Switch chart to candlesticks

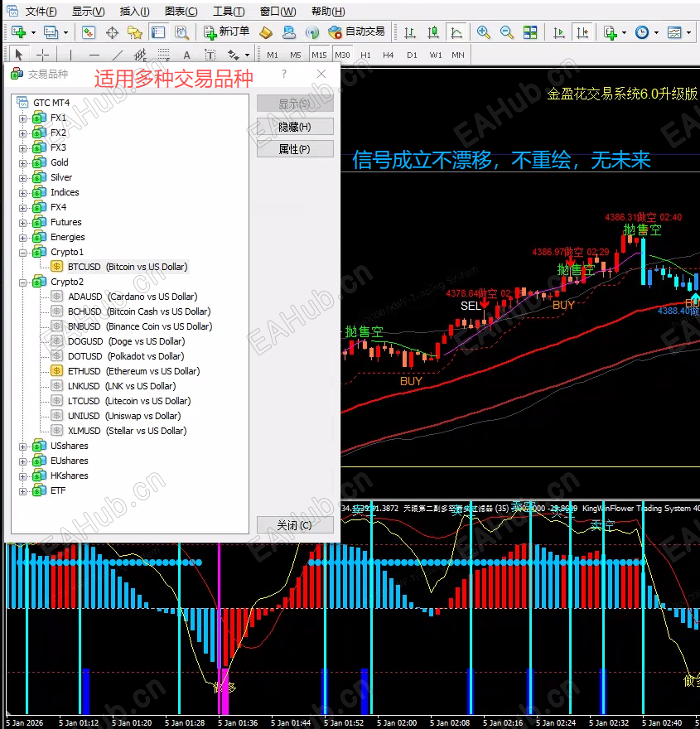tap(433, 32)
